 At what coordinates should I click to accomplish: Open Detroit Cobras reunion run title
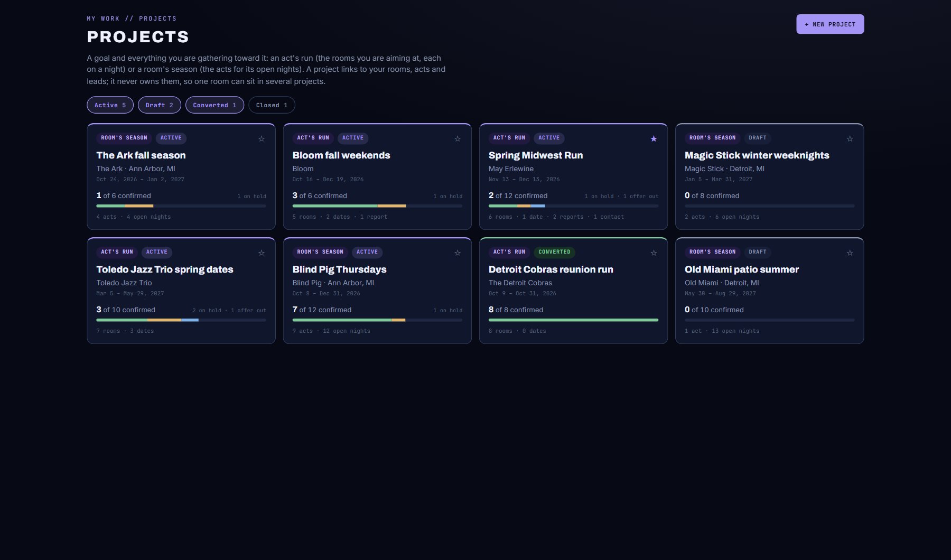pyautogui.click(x=551, y=269)
